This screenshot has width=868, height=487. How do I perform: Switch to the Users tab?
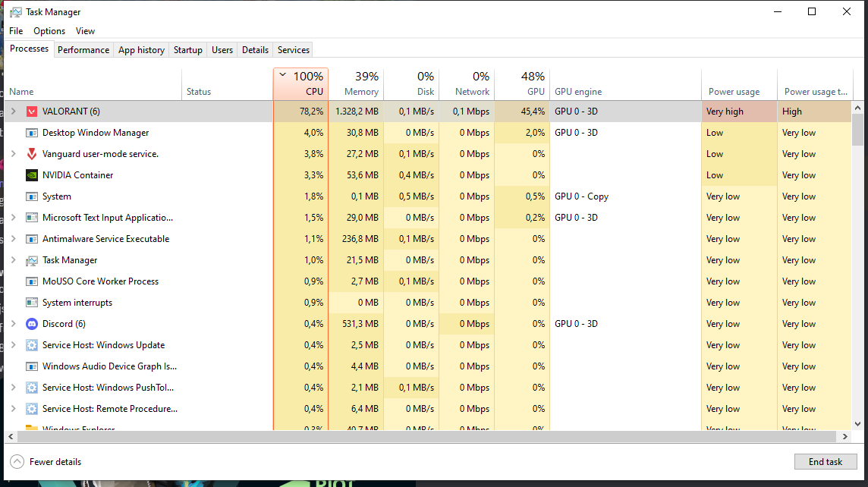[222, 50]
